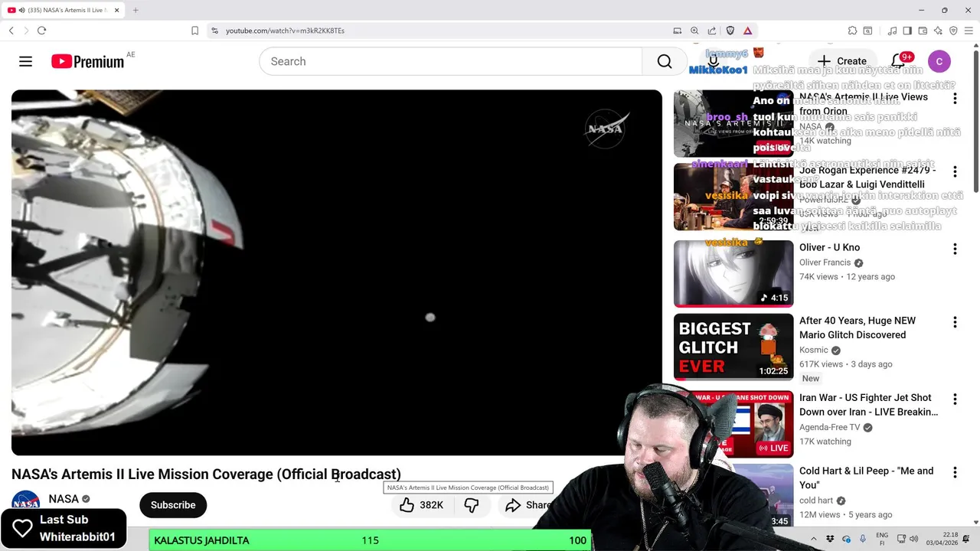This screenshot has width=980, height=551.
Task: Open more options for Artemis II Live Views
Action: [955, 99]
